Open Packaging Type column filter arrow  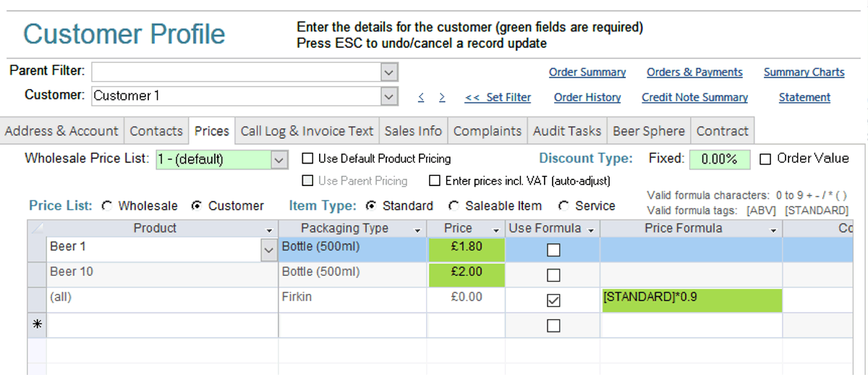pos(418,229)
